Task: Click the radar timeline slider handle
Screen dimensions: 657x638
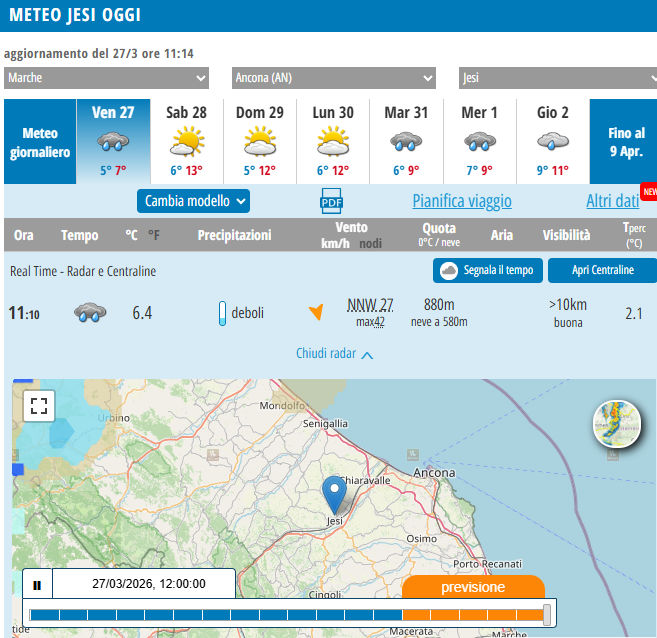Action: tap(547, 614)
